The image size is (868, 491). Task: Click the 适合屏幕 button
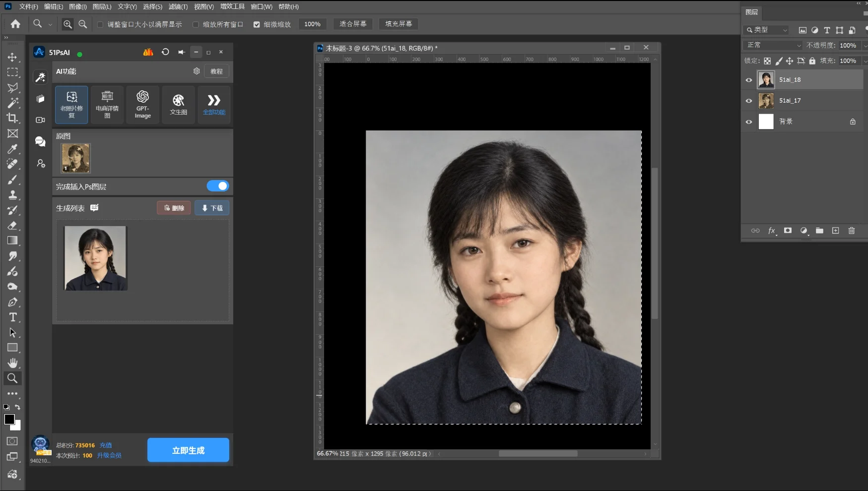coord(353,24)
